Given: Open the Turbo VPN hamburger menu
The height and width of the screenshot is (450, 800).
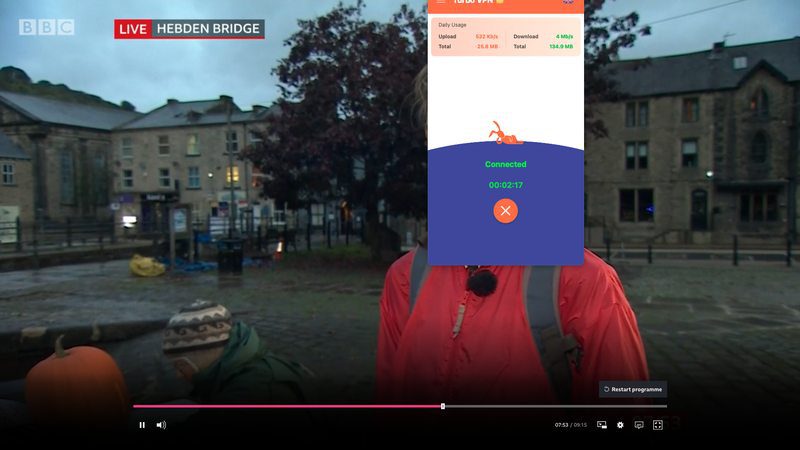Looking at the screenshot, I should pos(441,2).
